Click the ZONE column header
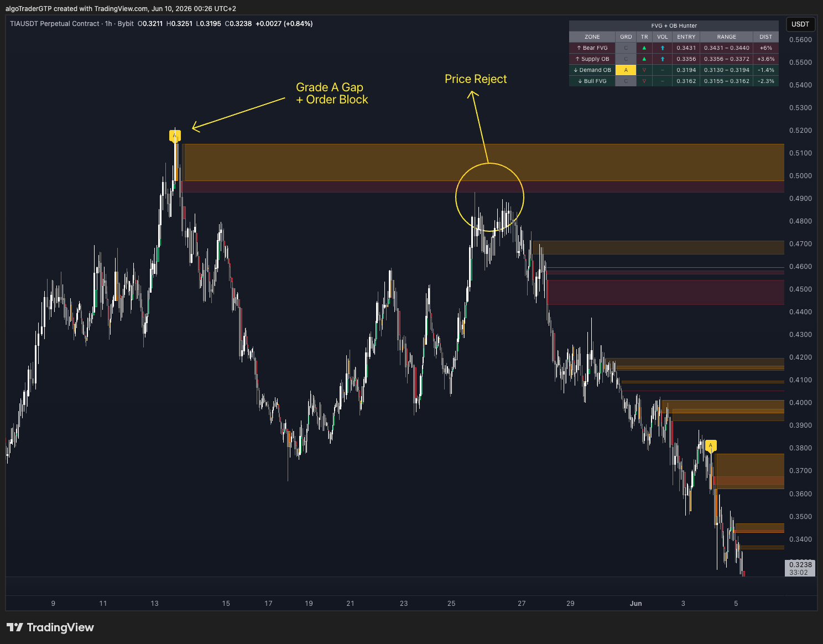 point(592,37)
